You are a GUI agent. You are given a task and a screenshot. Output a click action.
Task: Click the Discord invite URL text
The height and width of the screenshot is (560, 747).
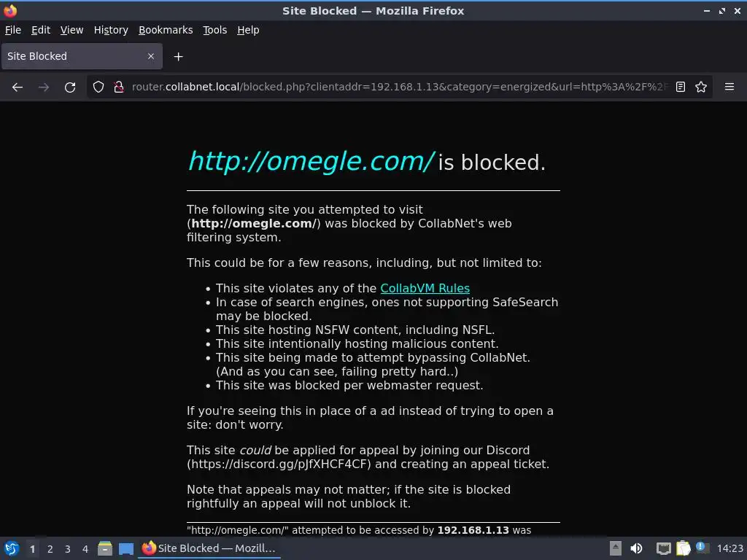[x=279, y=464]
